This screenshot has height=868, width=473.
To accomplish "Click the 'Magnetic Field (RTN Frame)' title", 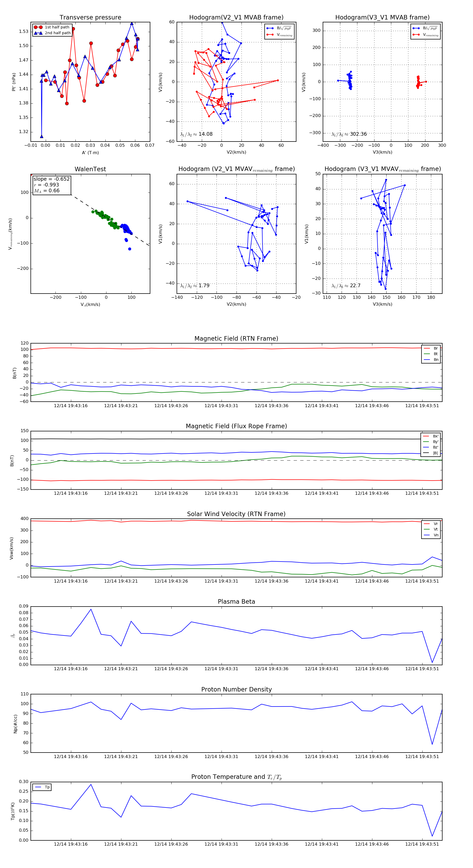I will point(236,339).
